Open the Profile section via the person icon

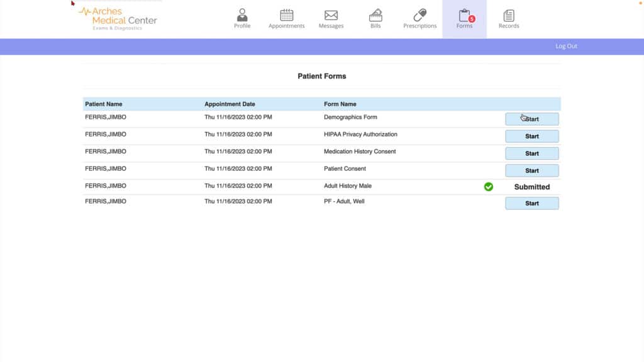pyautogui.click(x=242, y=14)
